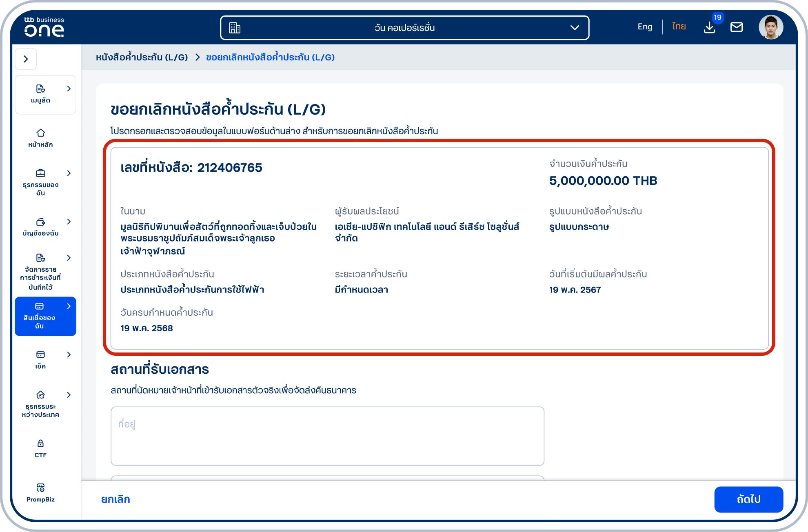Viewport: 808px width, 532px height.
Task: Click ยกเลิก cancel link
Action: [x=115, y=499]
